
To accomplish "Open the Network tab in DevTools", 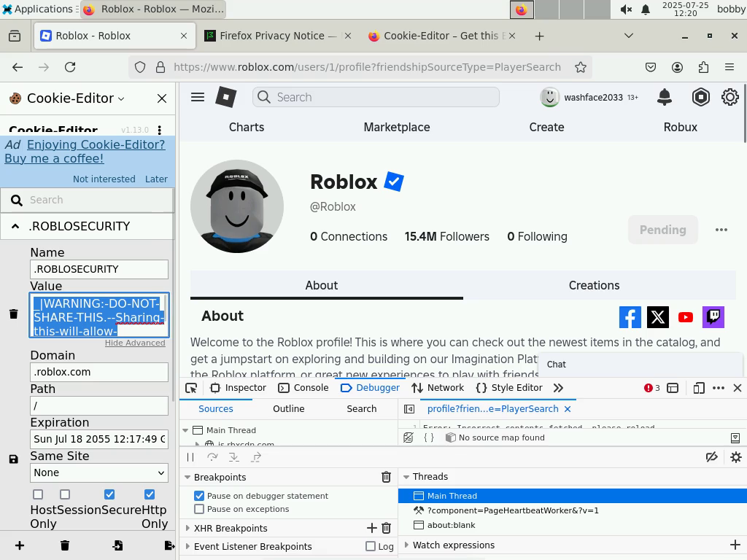I will (x=438, y=388).
